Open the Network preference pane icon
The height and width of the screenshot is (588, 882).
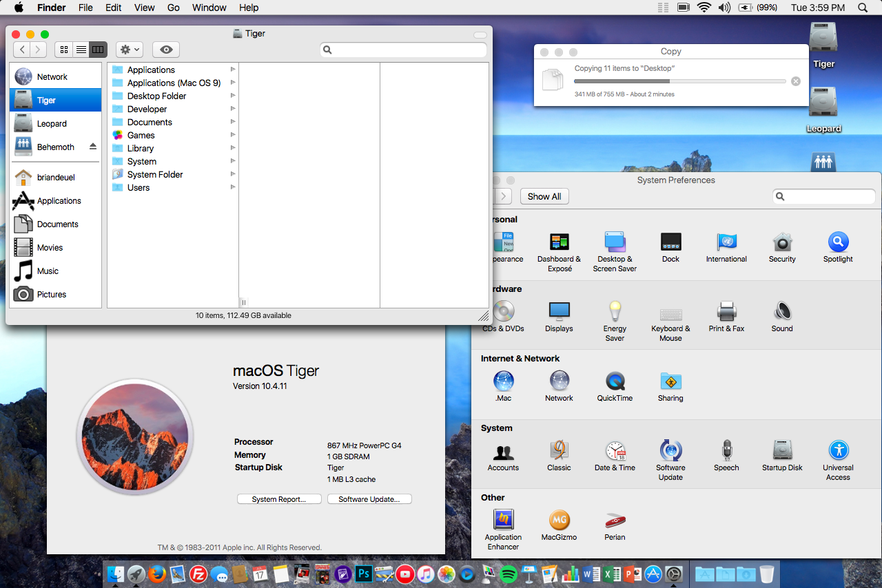point(559,381)
